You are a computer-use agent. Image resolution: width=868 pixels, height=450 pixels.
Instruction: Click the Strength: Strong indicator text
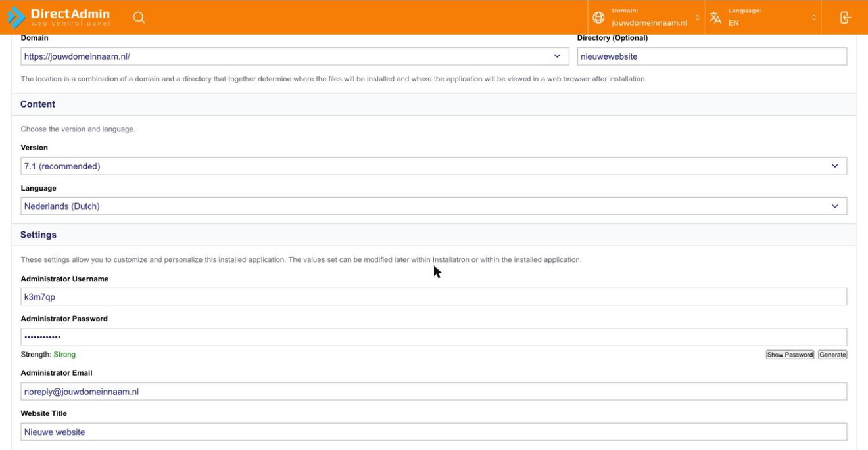[48, 355]
